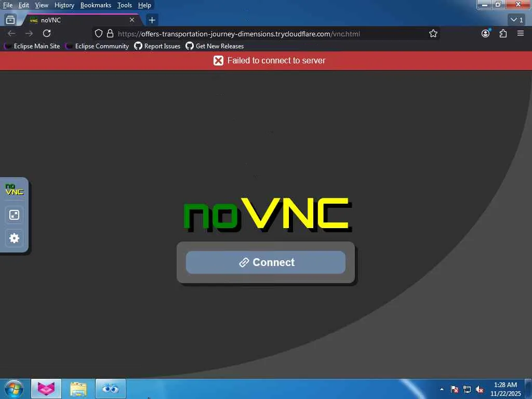This screenshot has width=532, height=399.
Task: Open the hamburger application menu
Action: 521,33
